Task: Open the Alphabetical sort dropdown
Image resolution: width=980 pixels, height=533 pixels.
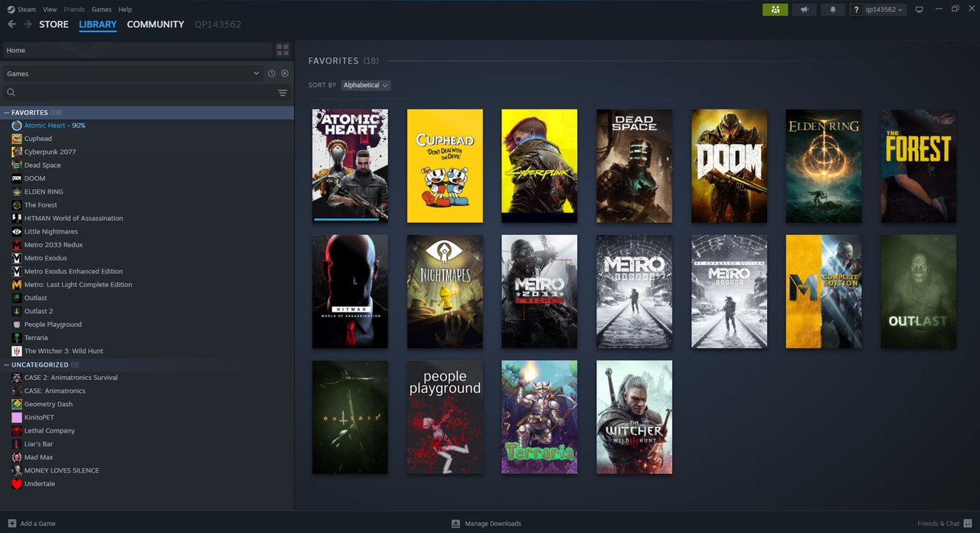Action: coord(365,85)
